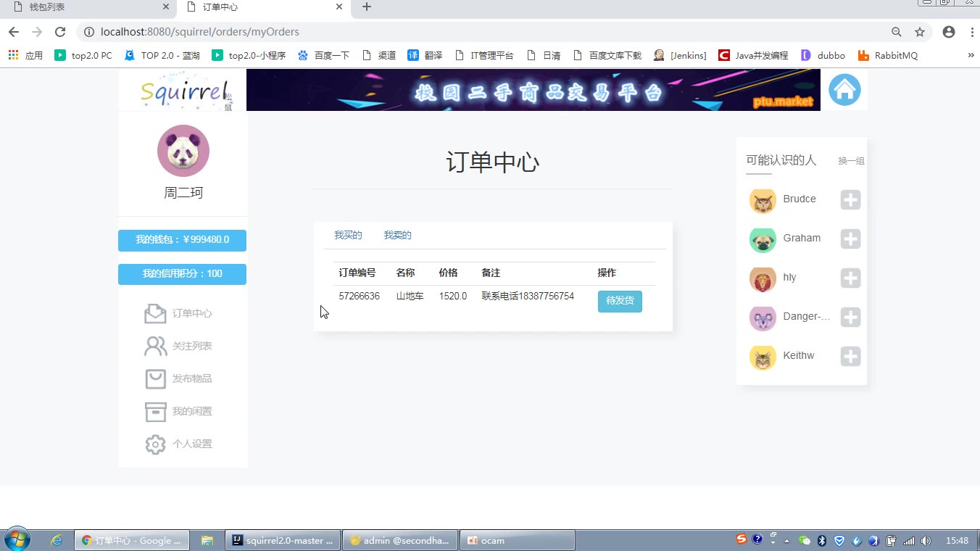Add hly with the plus button
This screenshot has width=980, height=551.
[x=850, y=278]
